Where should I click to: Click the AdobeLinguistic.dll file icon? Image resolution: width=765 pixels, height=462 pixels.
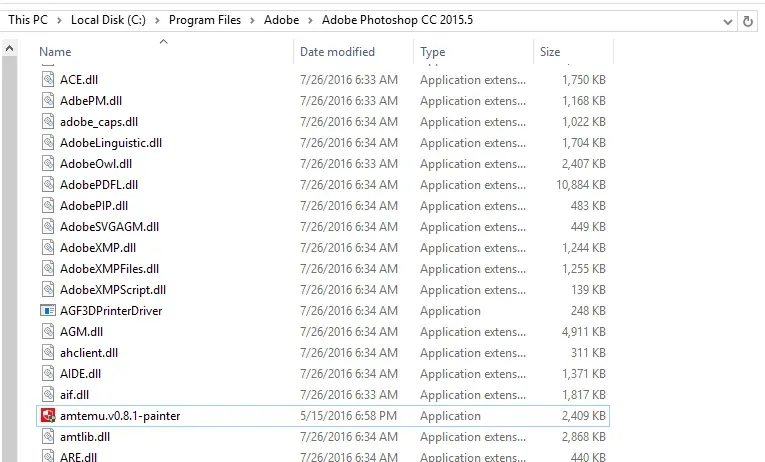[48, 142]
